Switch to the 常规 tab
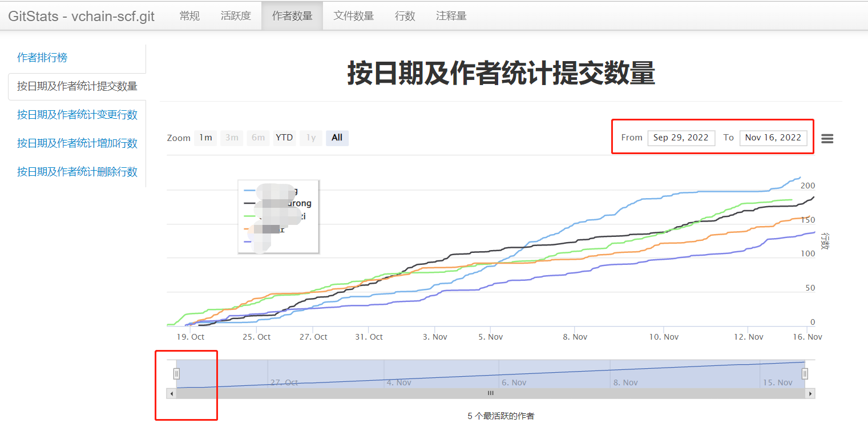This screenshot has width=868, height=443. (x=189, y=16)
